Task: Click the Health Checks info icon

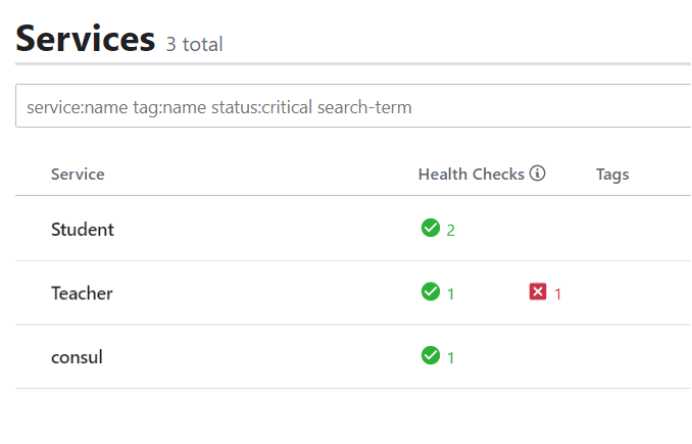Action: pos(537,173)
